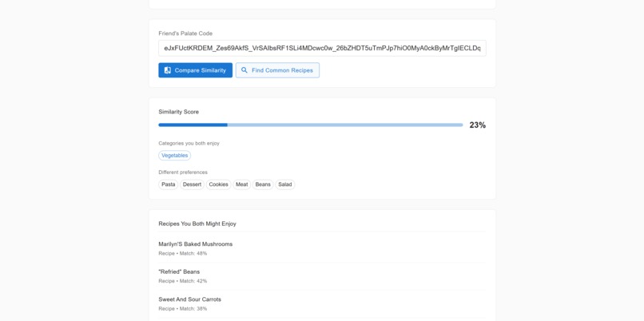Select the Vegetables category chip
644x321 pixels.
coord(174,156)
